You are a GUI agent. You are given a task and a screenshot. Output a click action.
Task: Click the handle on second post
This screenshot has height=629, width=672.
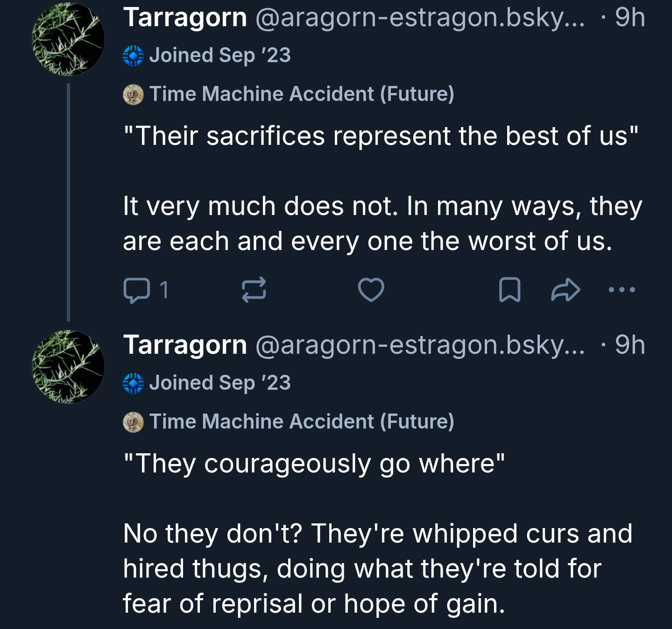[420, 345]
